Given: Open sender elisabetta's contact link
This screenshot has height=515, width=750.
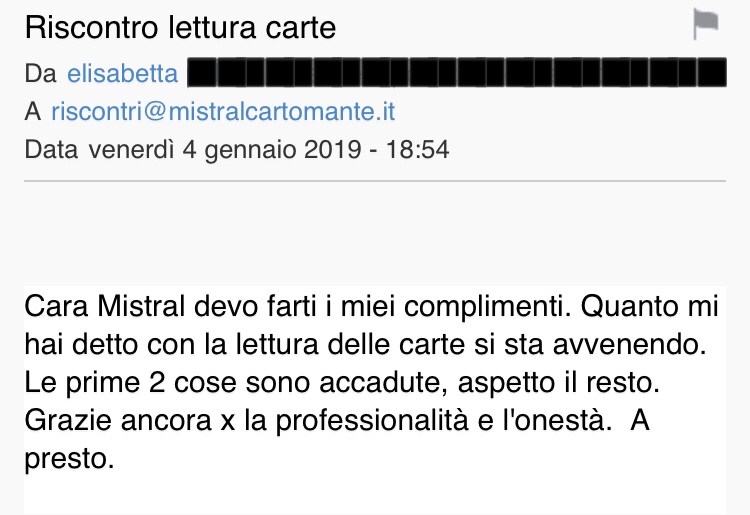Looking at the screenshot, I should pyautogui.click(x=122, y=74).
